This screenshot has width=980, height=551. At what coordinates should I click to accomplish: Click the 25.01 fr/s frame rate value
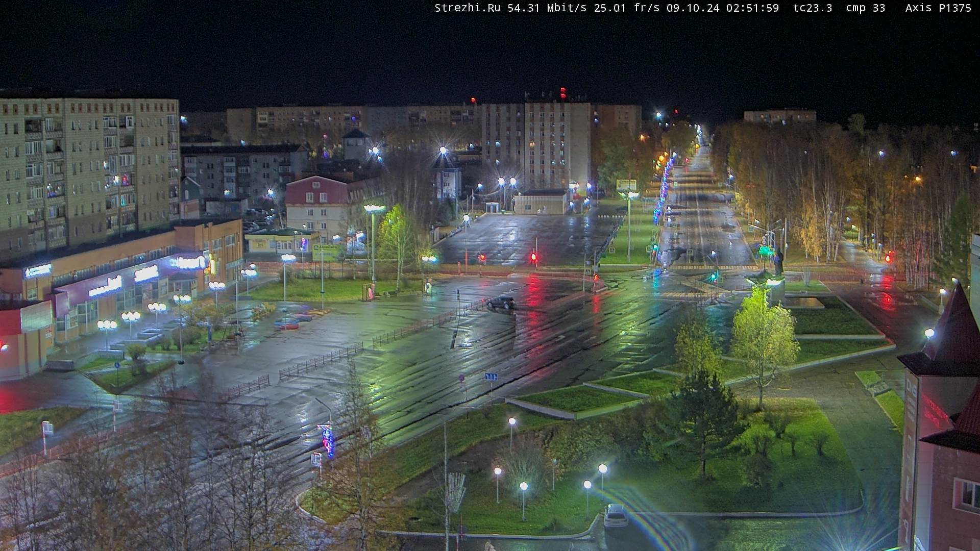point(628,8)
